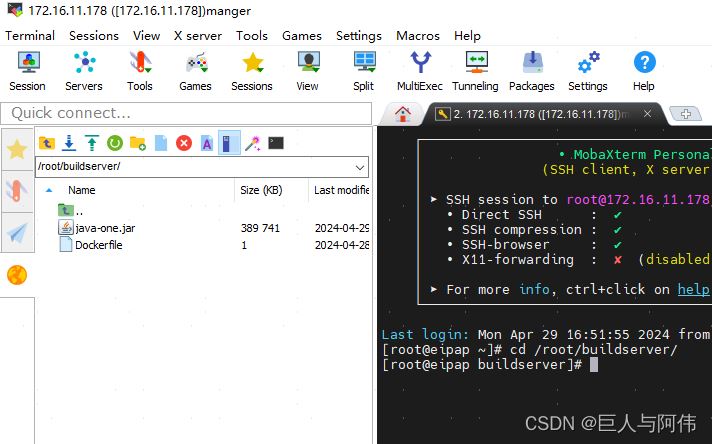Expand the /root/buildserver/ path dropdown

360,167
